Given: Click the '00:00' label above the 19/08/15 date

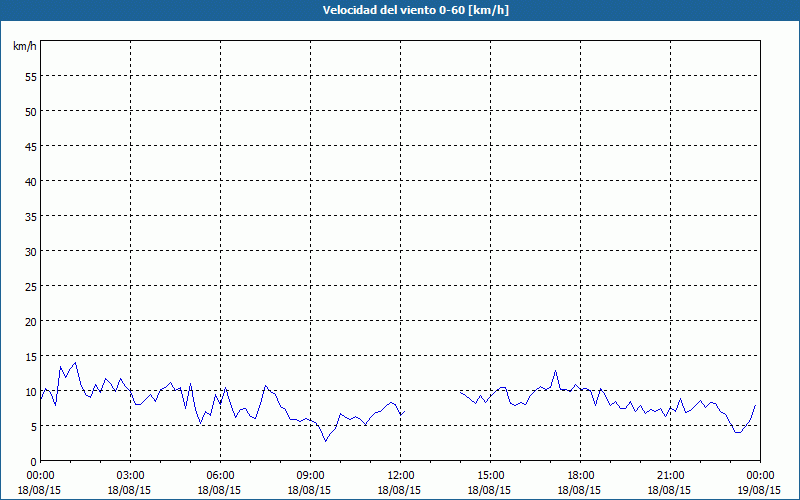Looking at the screenshot, I should [760, 476].
